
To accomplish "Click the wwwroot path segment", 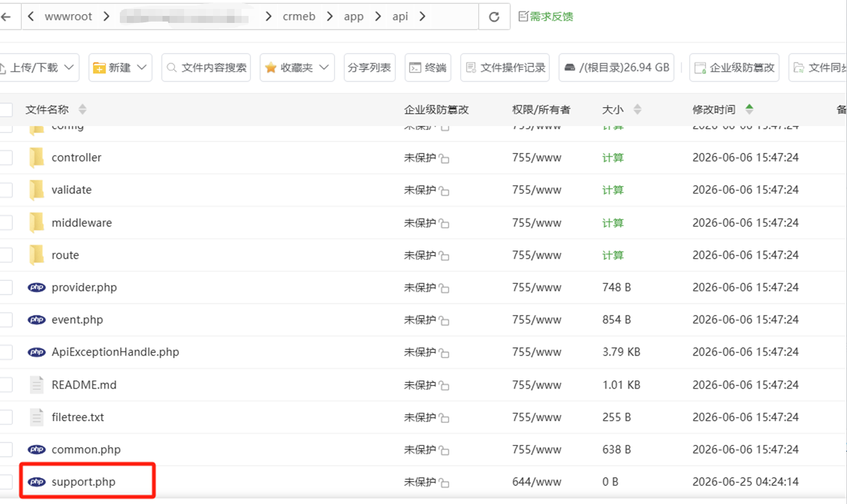I will pos(68,17).
